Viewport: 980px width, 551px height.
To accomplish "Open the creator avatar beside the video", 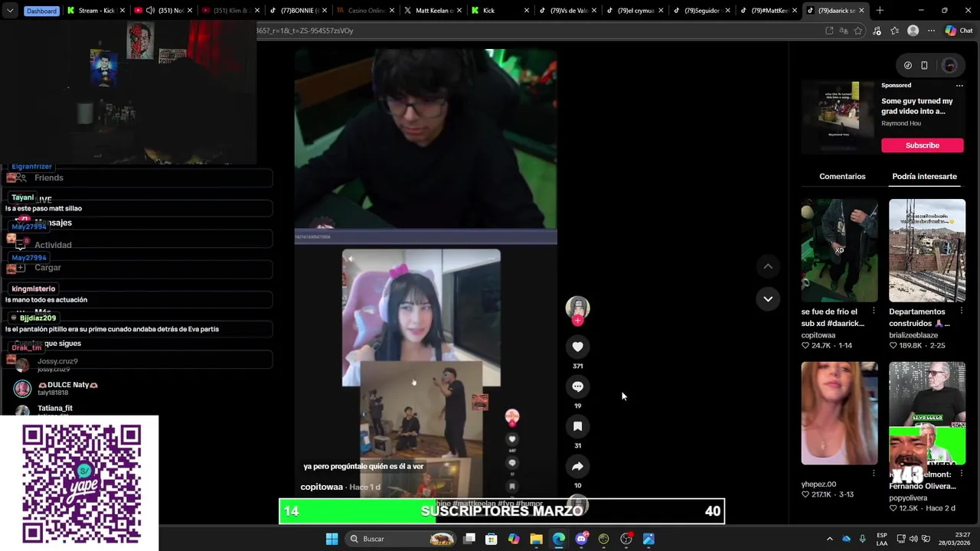I will click(x=577, y=307).
